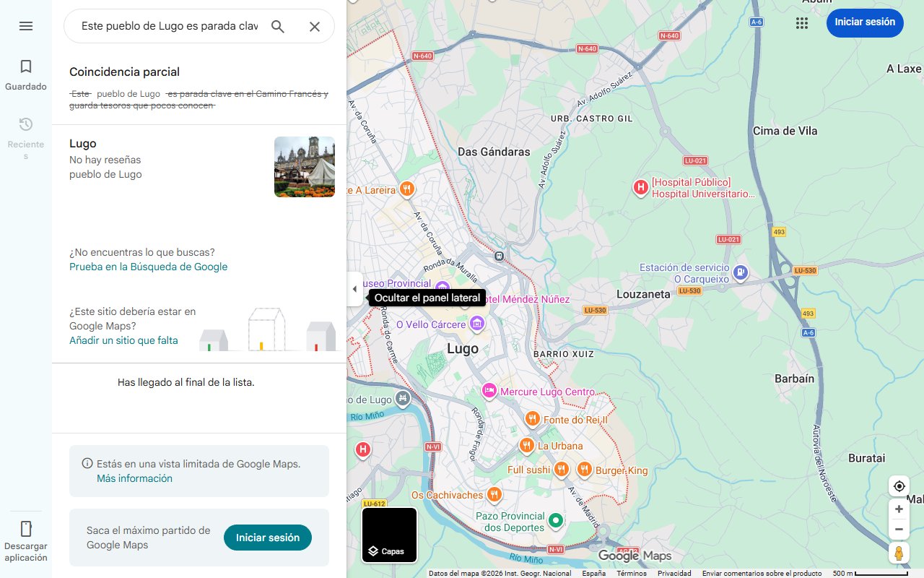
Task: Start a search with the magnifying glass icon
Action: tap(277, 25)
